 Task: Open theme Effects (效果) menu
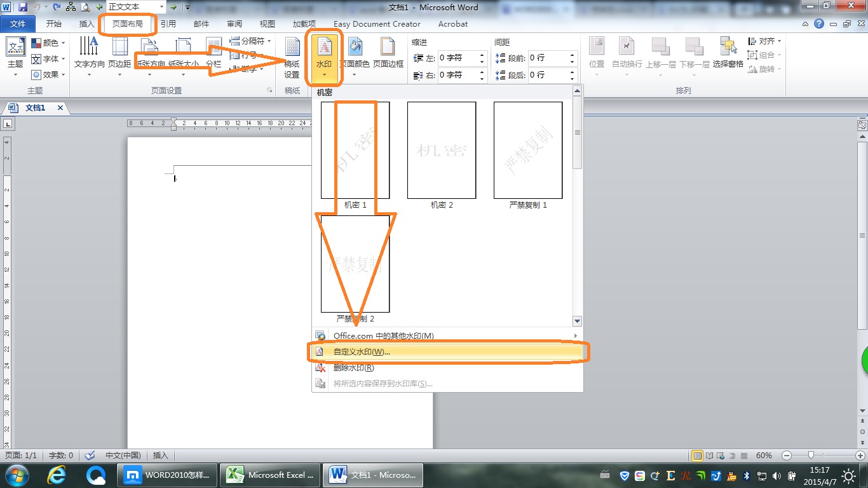point(48,74)
